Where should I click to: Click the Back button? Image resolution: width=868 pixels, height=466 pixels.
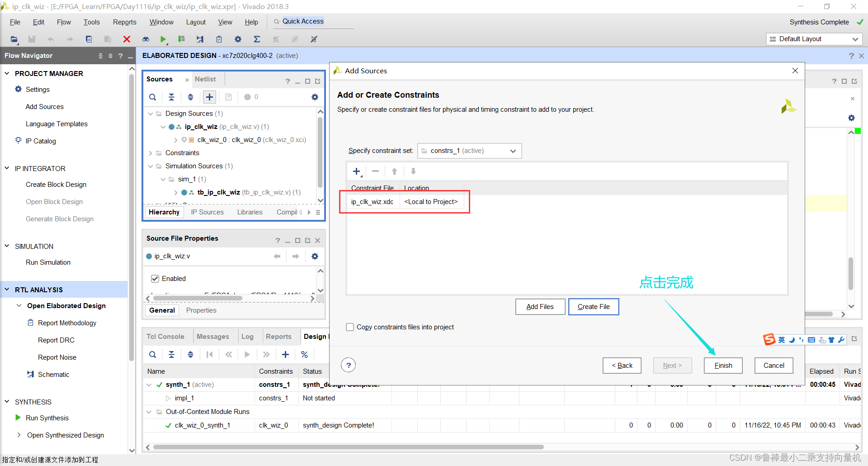click(622, 366)
